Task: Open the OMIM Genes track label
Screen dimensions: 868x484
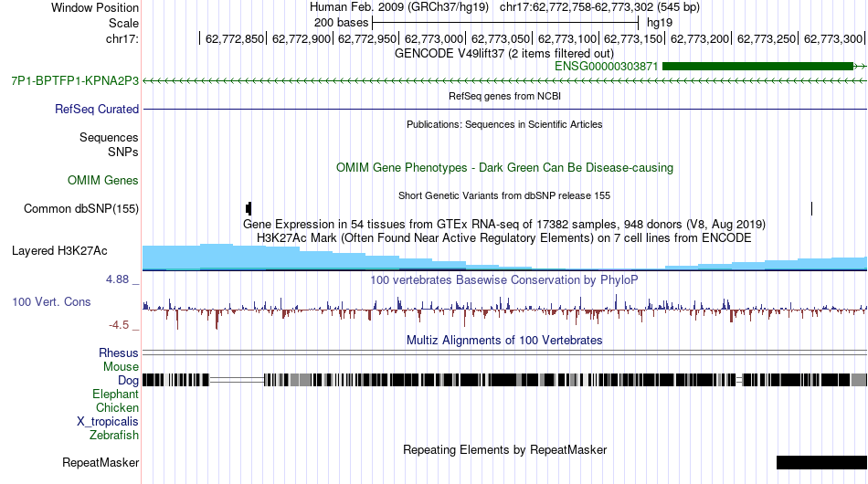Action: pyautogui.click(x=103, y=180)
